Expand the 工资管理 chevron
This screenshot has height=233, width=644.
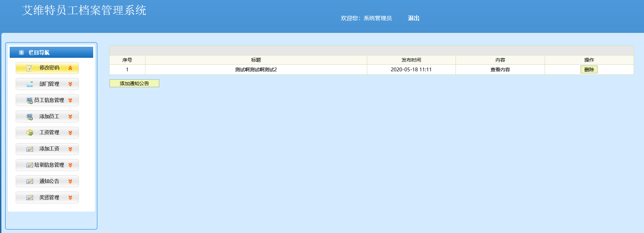[x=70, y=133]
